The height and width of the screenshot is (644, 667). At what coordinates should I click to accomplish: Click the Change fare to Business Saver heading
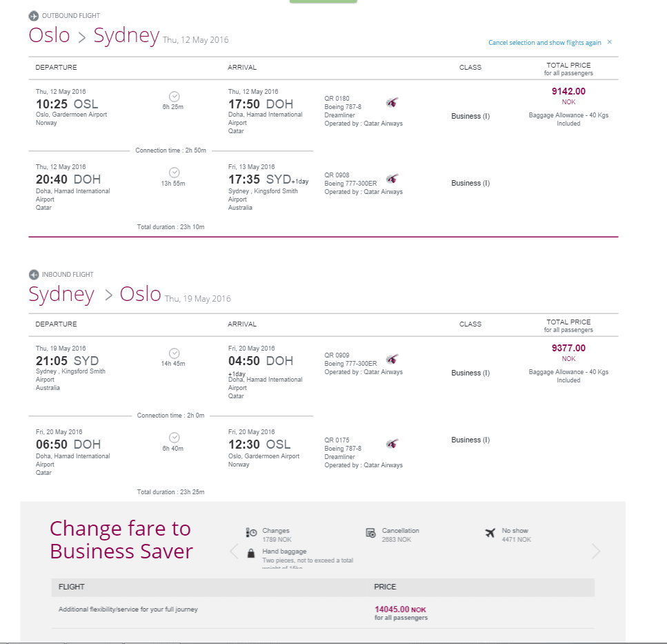point(121,540)
